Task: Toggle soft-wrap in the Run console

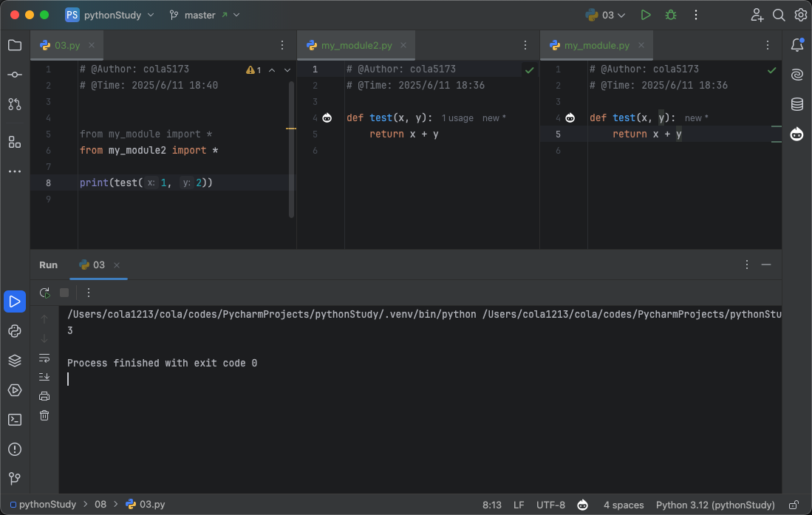Action: point(44,358)
